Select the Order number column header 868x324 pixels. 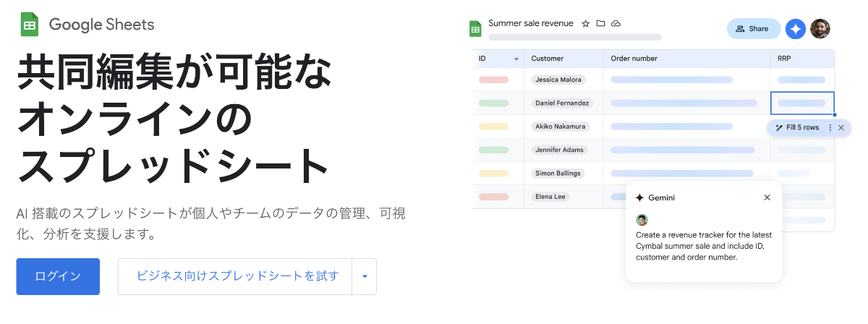[x=634, y=59]
